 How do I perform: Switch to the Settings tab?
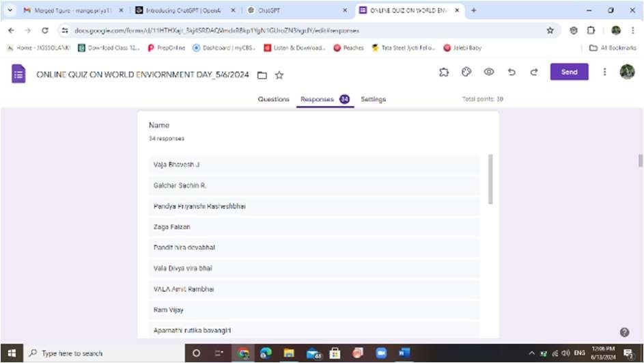coord(373,100)
